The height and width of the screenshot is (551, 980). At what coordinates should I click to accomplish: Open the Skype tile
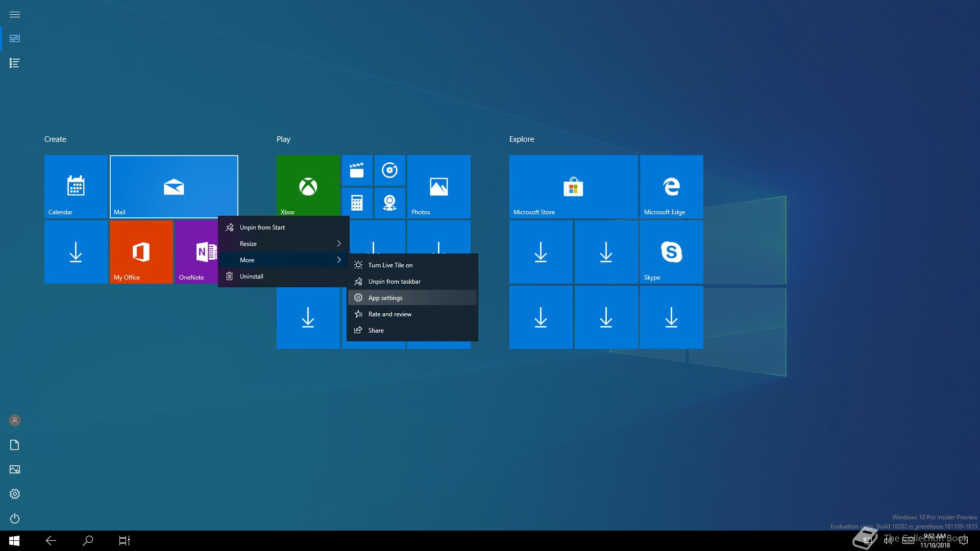(671, 252)
